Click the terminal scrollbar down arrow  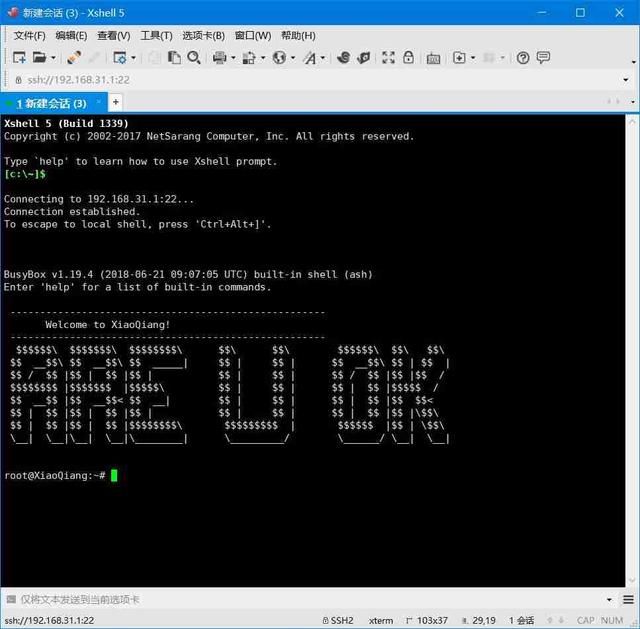[x=632, y=580]
